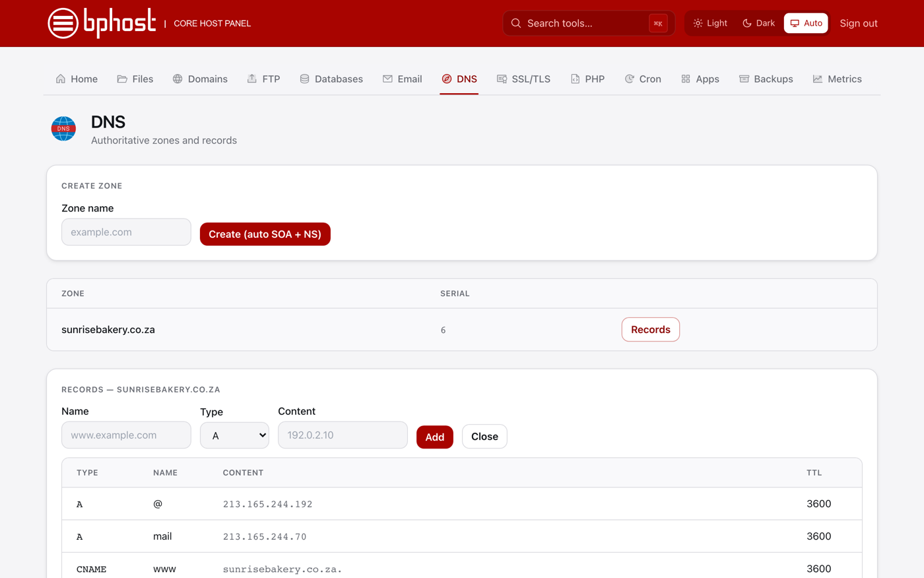The height and width of the screenshot is (578, 924).
Task: Click the DNS tab compass icon
Action: click(x=447, y=79)
